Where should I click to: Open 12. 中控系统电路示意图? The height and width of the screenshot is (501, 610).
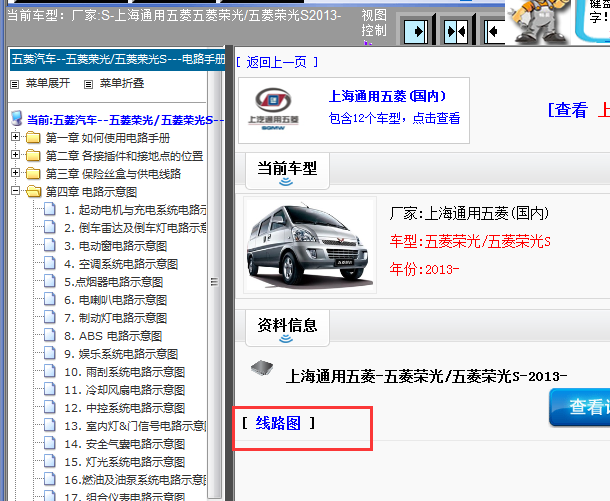pyautogui.click(x=124, y=408)
